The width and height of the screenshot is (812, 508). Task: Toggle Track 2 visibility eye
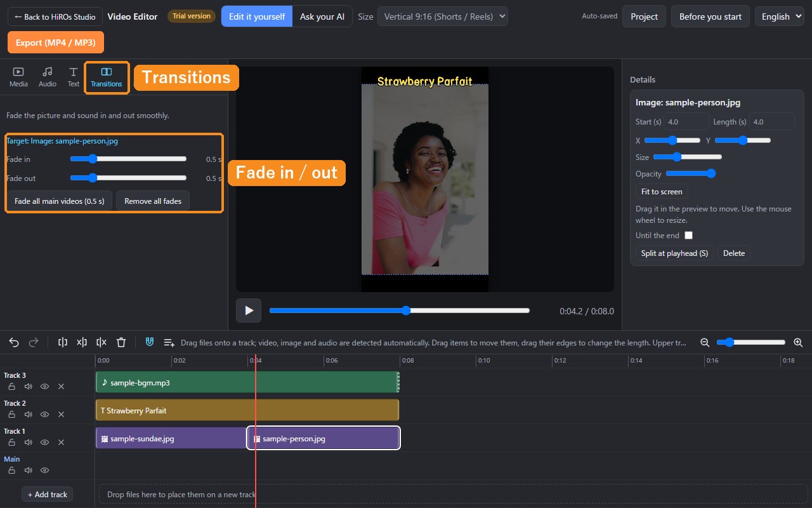[x=45, y=414]
